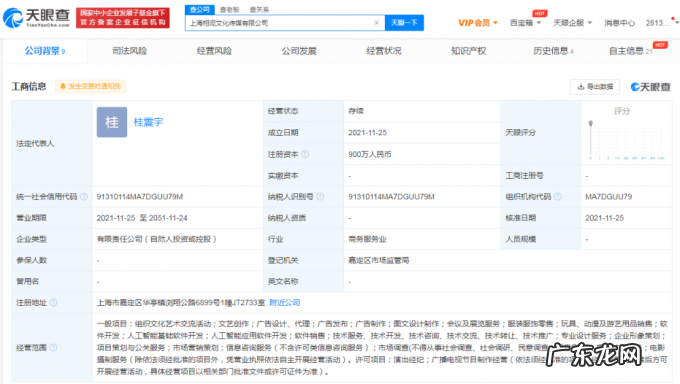
Task: Select the registered capital 900万人民币
Action: 369,154
